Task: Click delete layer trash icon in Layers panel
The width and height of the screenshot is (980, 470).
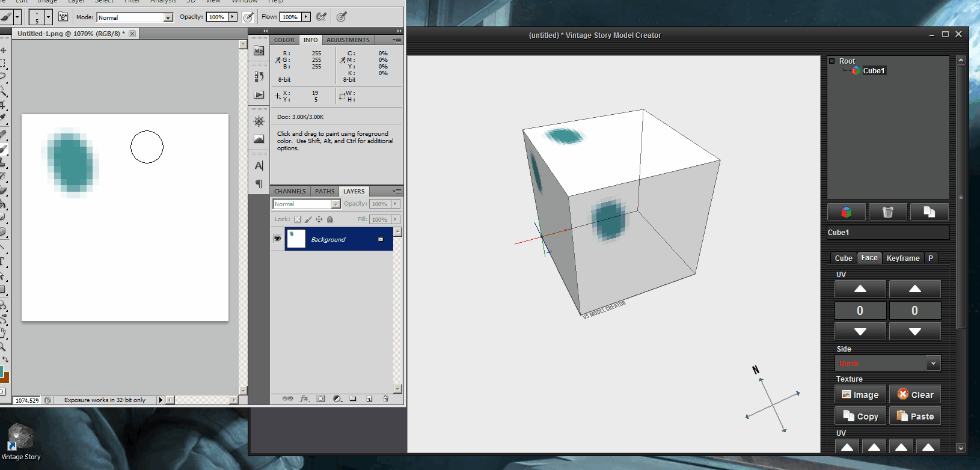Action: tap(385, 398)
